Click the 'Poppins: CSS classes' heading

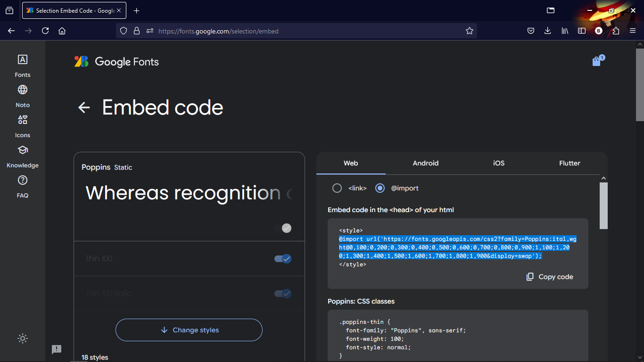(x=361, y=301)
